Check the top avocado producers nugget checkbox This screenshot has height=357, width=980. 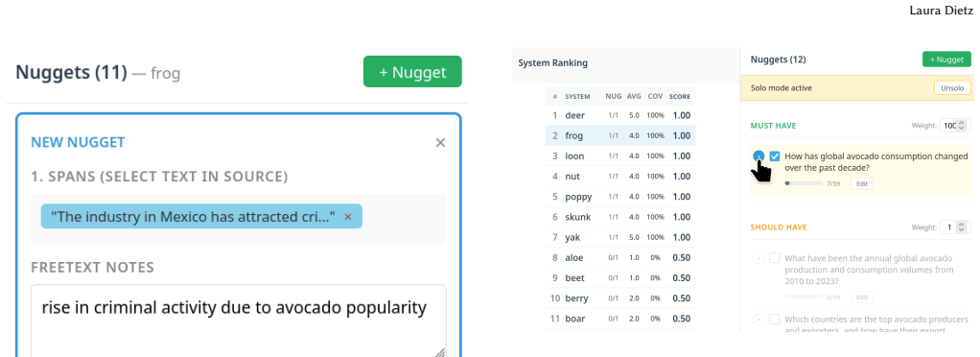[x=775, y=319]
